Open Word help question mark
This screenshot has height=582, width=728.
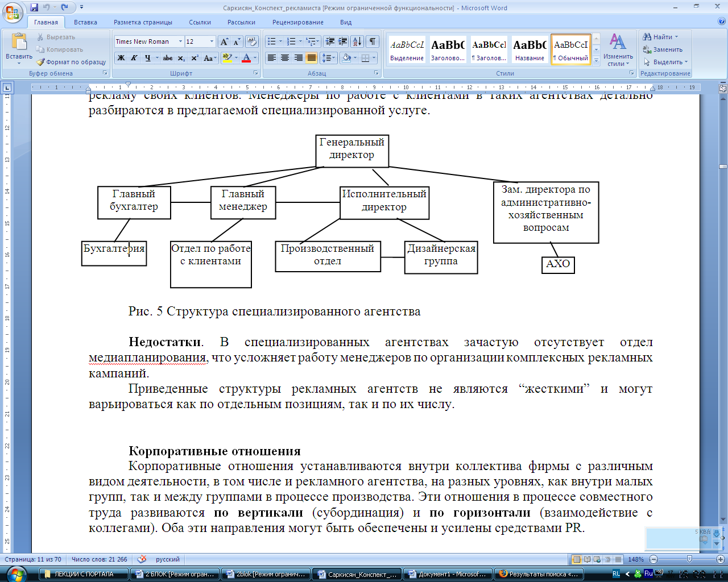coord(721,22)
